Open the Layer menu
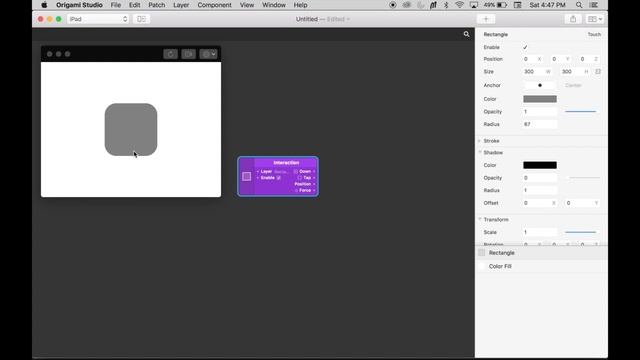The width and height of the screenshot is (640, 360). 181,5
